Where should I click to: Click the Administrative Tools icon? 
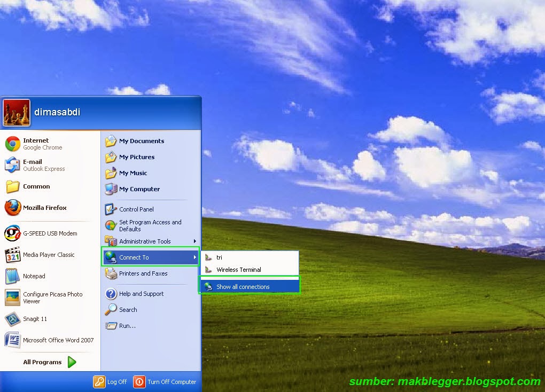coord(111,241)
